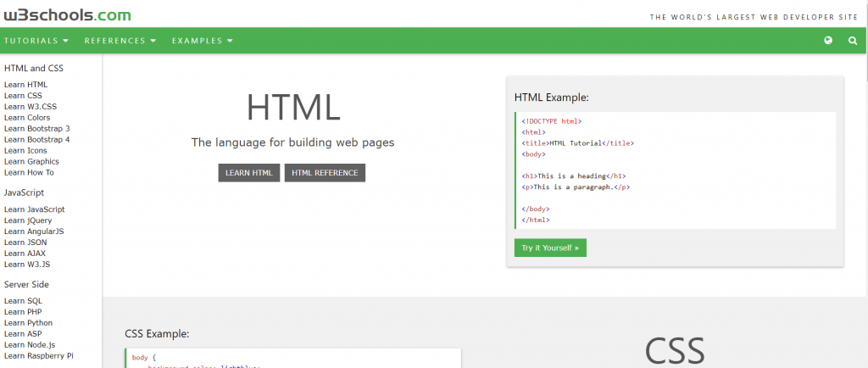Open the Learn PHP link

point(23,311)
